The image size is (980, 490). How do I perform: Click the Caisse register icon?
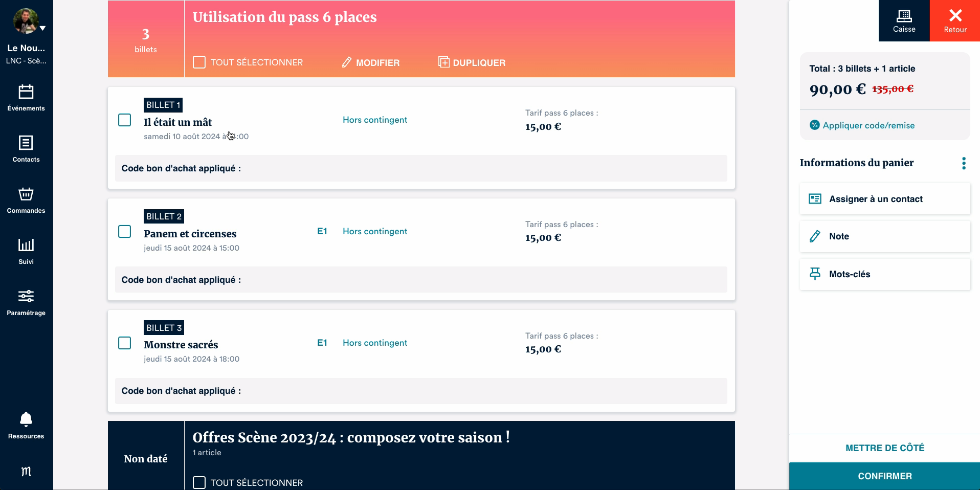point(904,16)
